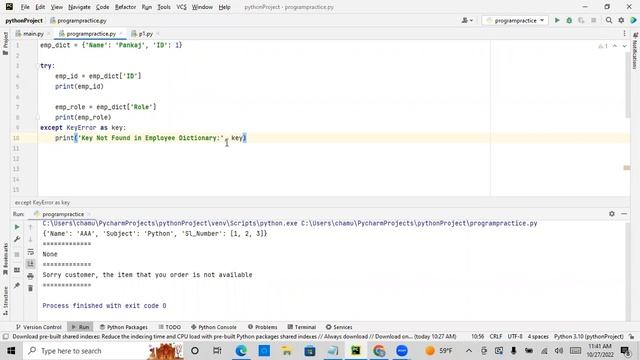Place cursor on line 7 emp_role code
Image resolution: width=640 pixels, height=360 pixels.
pyautogui.click(x=106, y=107)
